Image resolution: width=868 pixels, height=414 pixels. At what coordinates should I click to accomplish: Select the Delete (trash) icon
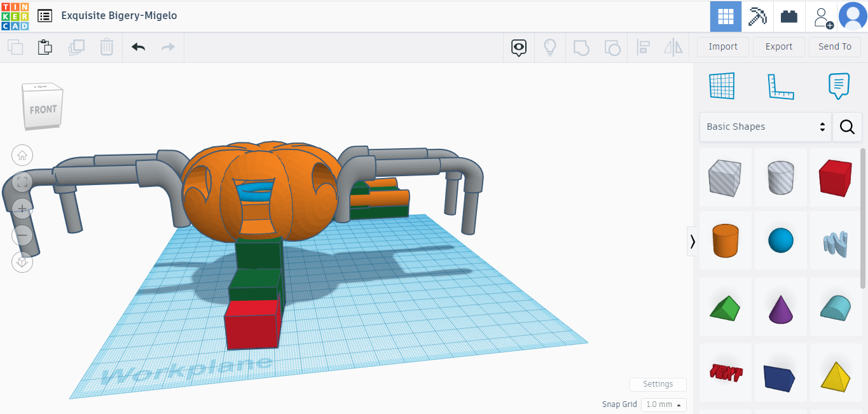click(106, 46)
